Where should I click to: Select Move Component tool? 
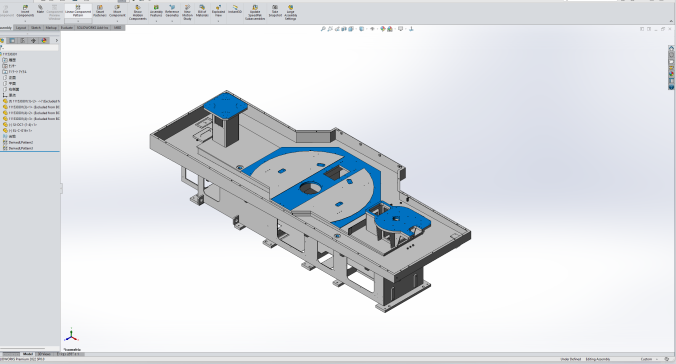click(x=117, y=11)
